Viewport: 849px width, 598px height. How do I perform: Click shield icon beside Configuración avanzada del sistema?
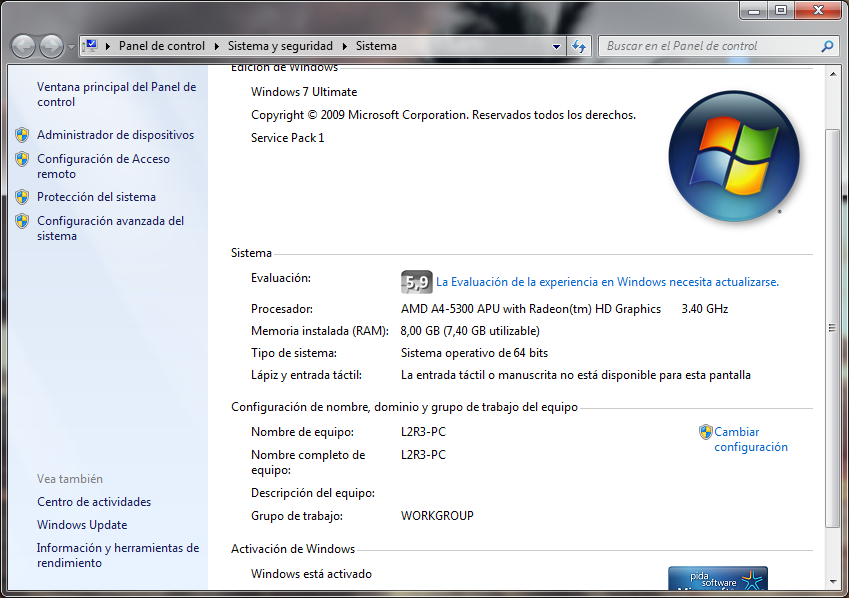pos(22,220)
